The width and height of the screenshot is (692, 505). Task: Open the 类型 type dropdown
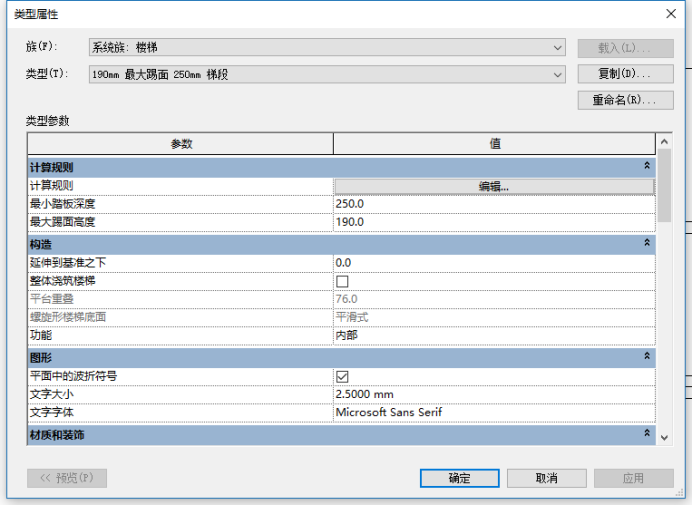pyautogui.click(x=327, y=75)
